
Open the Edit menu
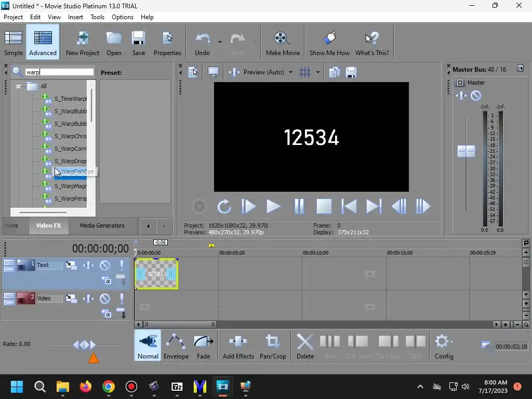(x=35, y=17)
